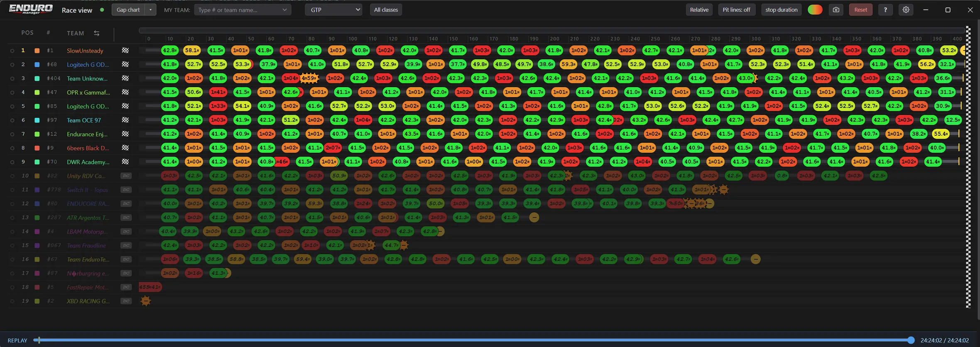Click team name 6beers Black D...

88,148
